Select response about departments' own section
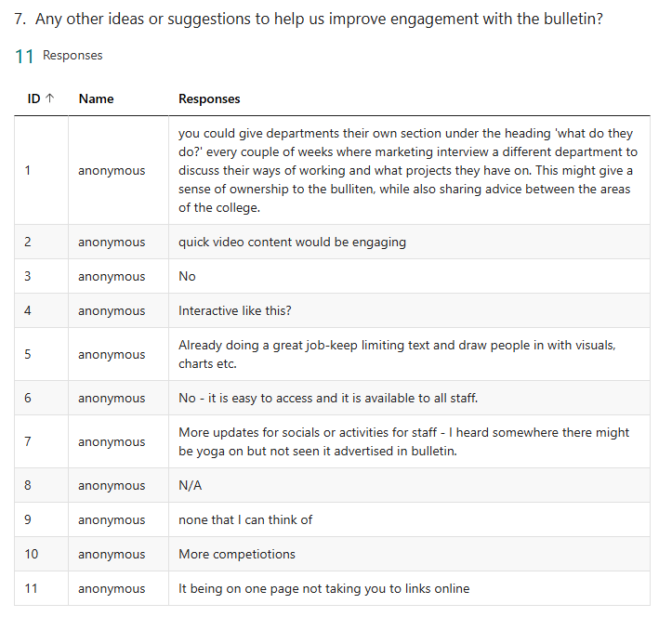672x617 pixels. [x=406, y=171]
